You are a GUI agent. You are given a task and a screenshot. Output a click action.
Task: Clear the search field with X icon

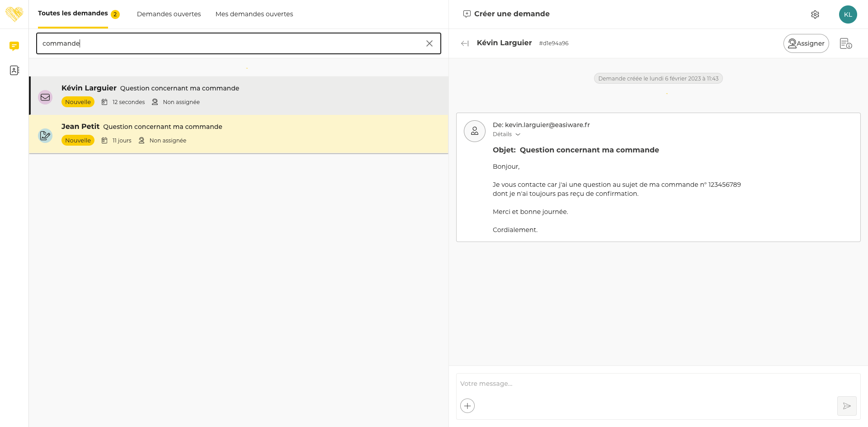[429, 43]
